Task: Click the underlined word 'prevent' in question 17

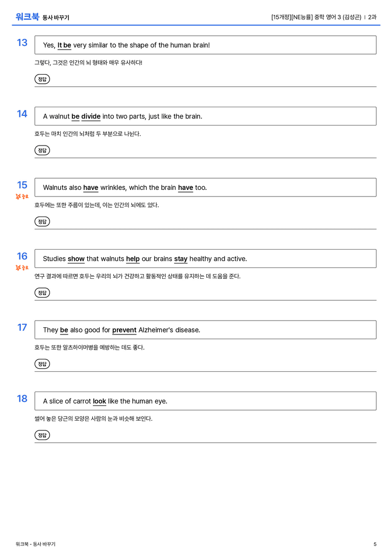Action: (124, 330)
